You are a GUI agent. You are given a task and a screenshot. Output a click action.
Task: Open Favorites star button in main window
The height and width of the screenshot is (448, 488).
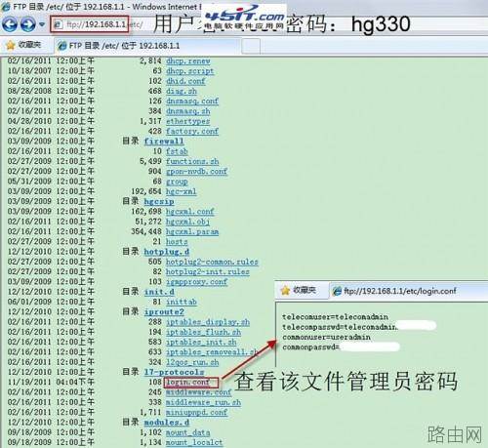click(23, 45)
